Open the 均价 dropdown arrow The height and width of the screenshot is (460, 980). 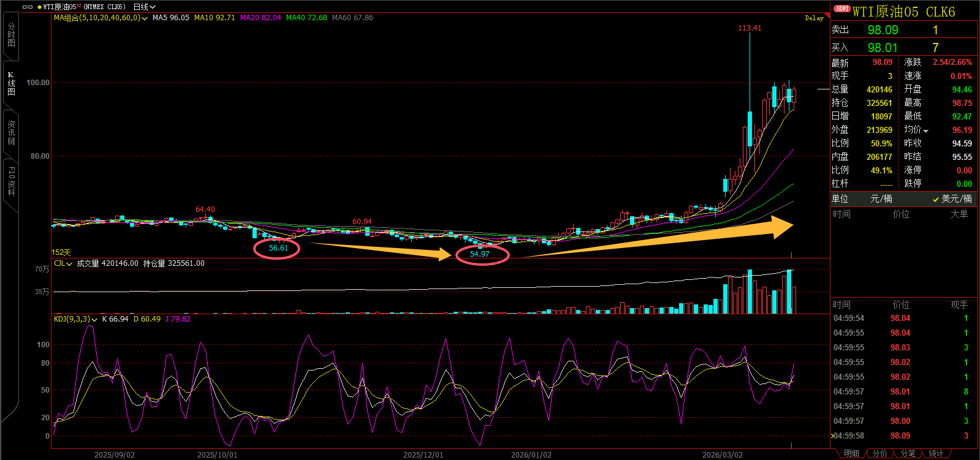point(925,130)
